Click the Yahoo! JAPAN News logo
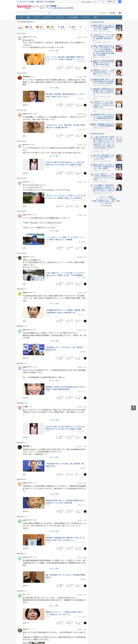The image size is (138, 644). 28,7
